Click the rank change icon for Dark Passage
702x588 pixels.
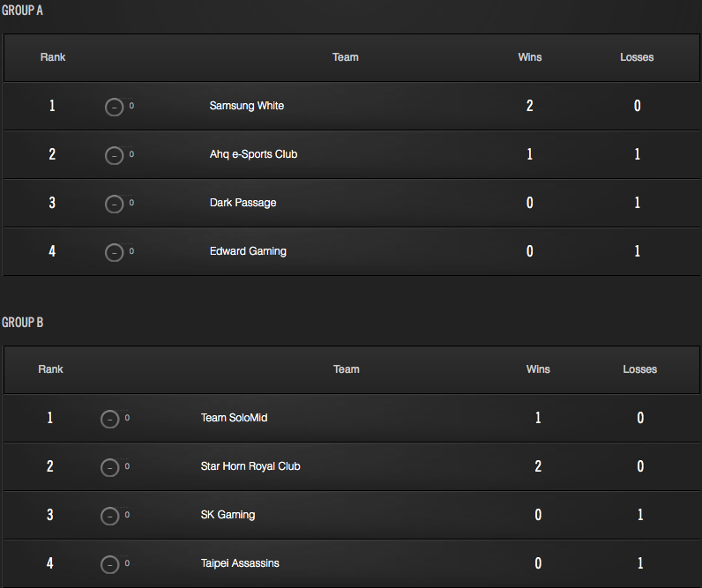114,204
